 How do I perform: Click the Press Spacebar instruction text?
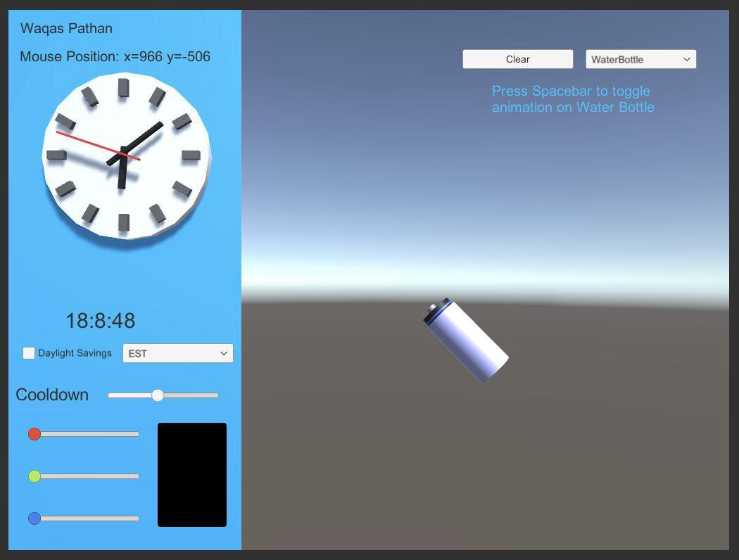coord(573,99)
